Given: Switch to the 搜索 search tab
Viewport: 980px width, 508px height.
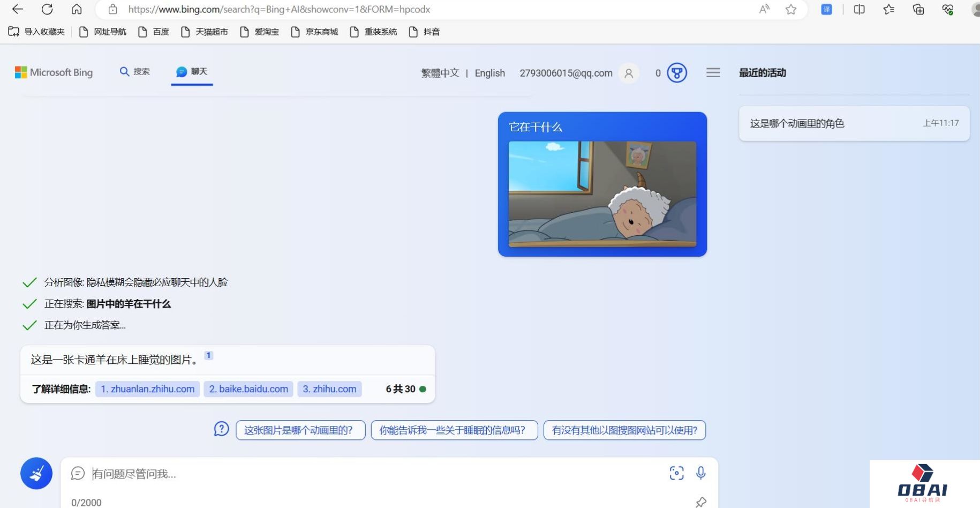Looking at the screenshot, I should 135,72.
